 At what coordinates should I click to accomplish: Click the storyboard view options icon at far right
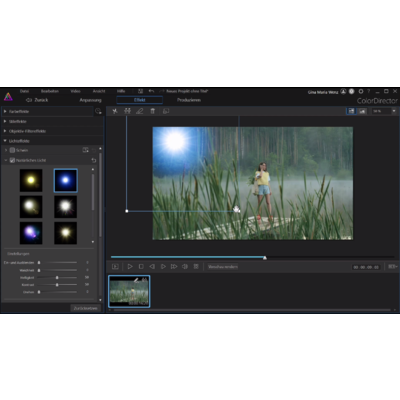(392, 267)
